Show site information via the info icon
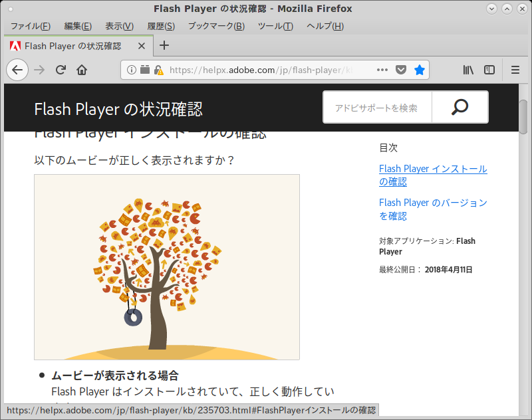The height and width of the screenshot is (420, 532). [131, 70]
